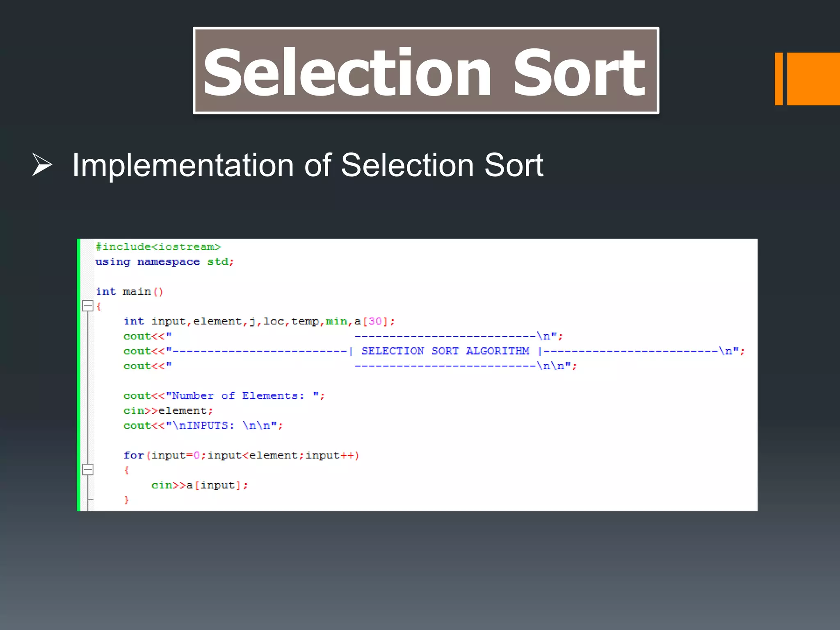The height and width of the screenshot is (630, 840).
Task: Select the variable declaration line with a[30]
Action: 259,321
